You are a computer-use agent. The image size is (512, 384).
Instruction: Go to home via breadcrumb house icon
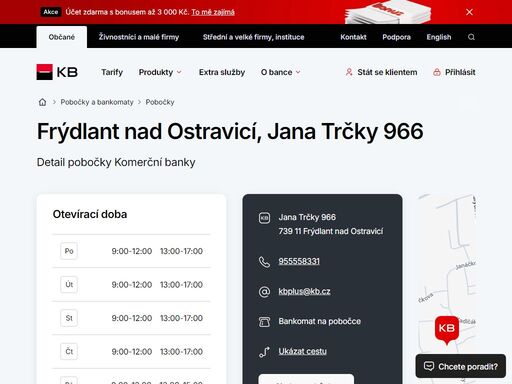[42, 102]
